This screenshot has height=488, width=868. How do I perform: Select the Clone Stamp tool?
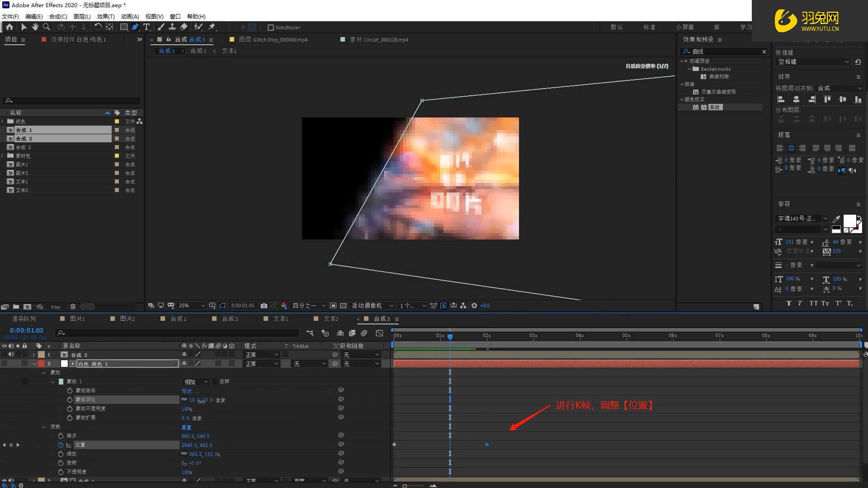coord(172,27)
